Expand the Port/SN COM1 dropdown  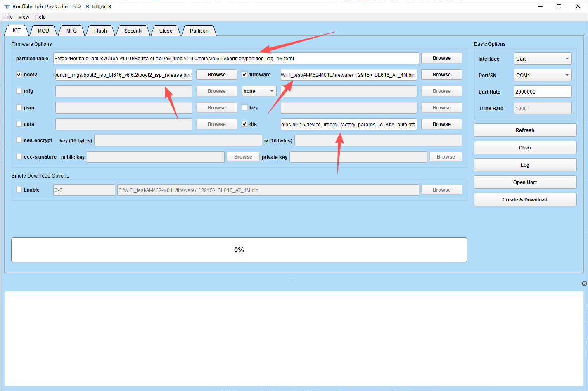[543, 75]
